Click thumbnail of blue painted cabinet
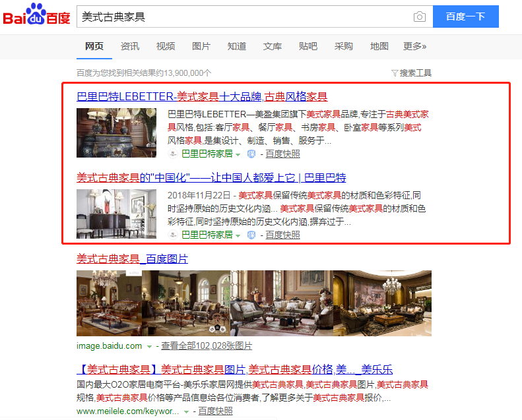Viewport: 522px width, 420px height. (116, 133)
